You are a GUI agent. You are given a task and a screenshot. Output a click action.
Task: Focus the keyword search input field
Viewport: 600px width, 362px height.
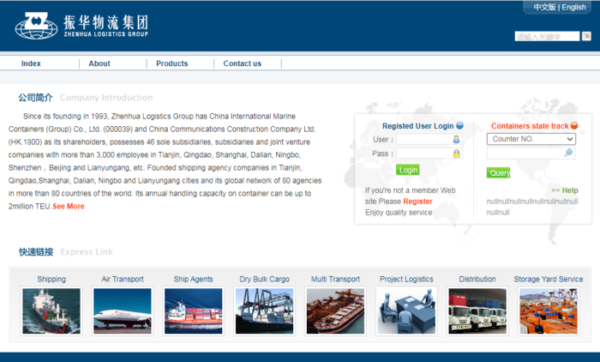tap(547, 36)
